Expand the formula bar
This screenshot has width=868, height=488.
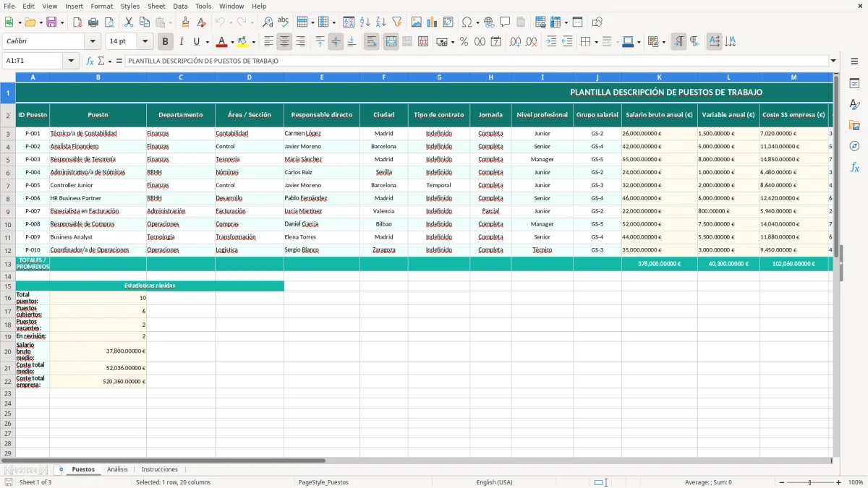833,61
